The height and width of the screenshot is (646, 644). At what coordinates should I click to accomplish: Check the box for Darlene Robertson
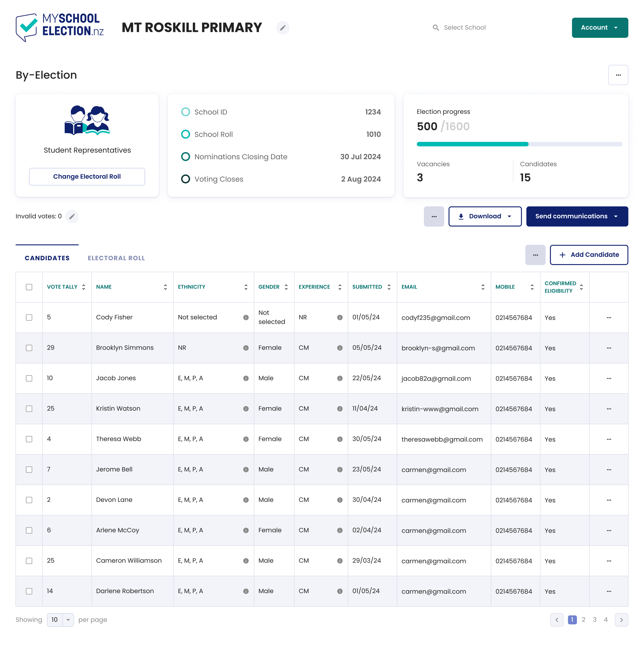click(29, 591)
